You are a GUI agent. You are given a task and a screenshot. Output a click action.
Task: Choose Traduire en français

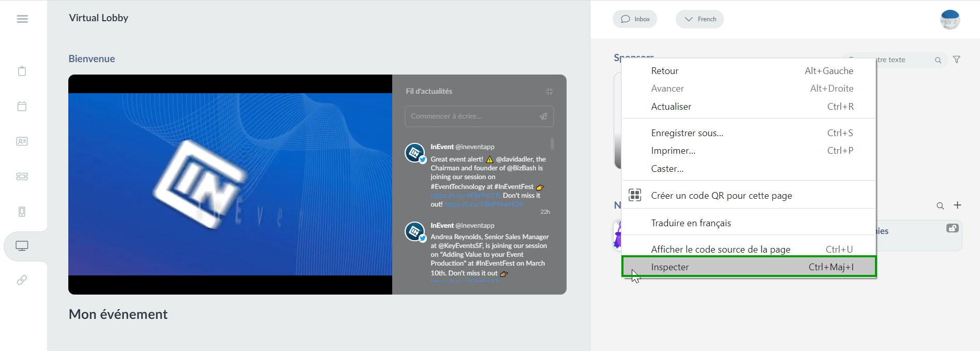point(749,223)
